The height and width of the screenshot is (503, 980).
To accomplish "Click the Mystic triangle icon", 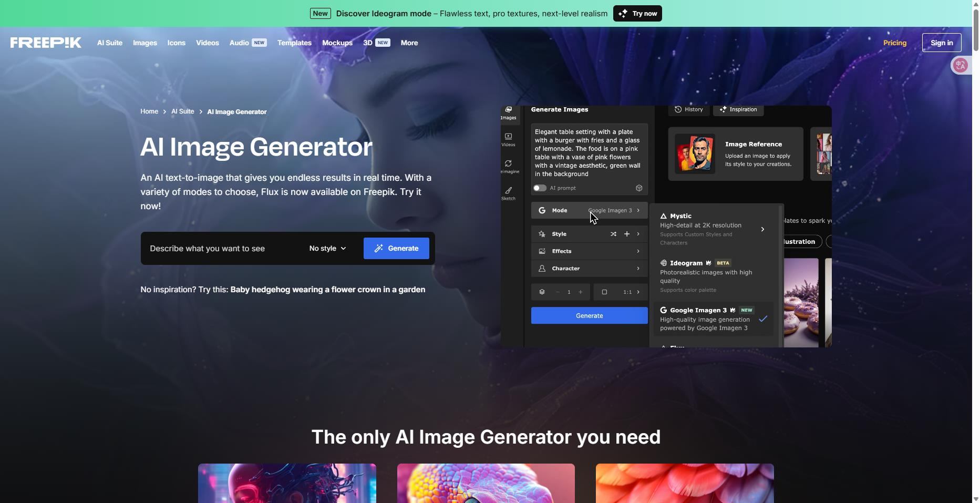I will (x=663, y=216).
